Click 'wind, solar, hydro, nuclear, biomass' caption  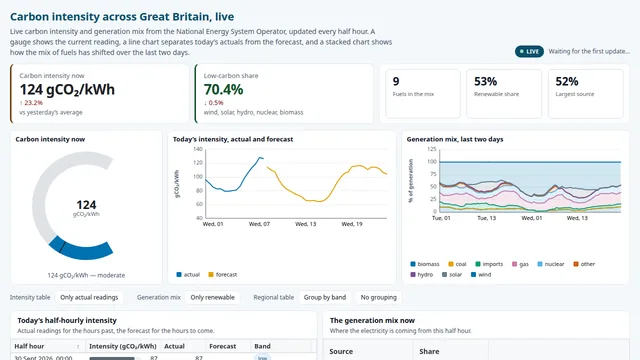tap(253, 112)
